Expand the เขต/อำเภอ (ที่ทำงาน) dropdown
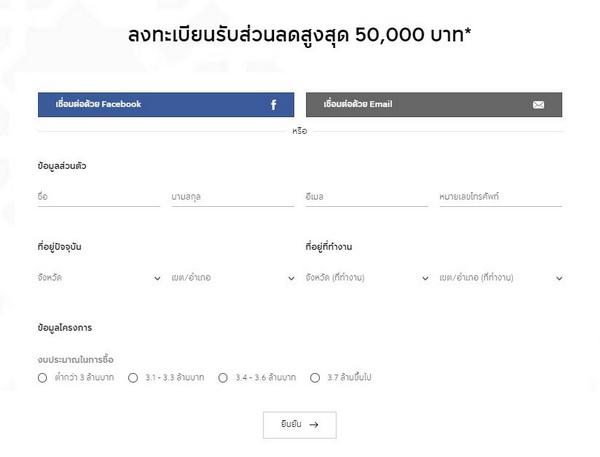 click(x=500, y=277)
